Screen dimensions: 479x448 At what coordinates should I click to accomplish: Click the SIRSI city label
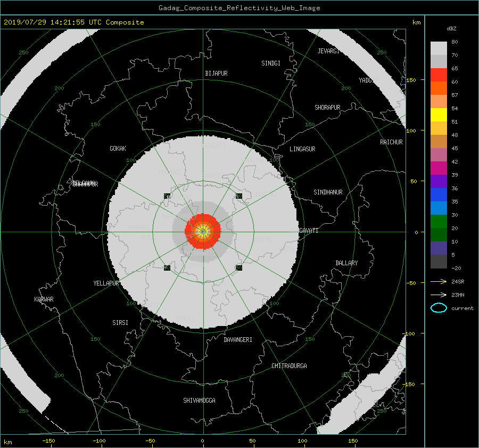click(120, 323)
